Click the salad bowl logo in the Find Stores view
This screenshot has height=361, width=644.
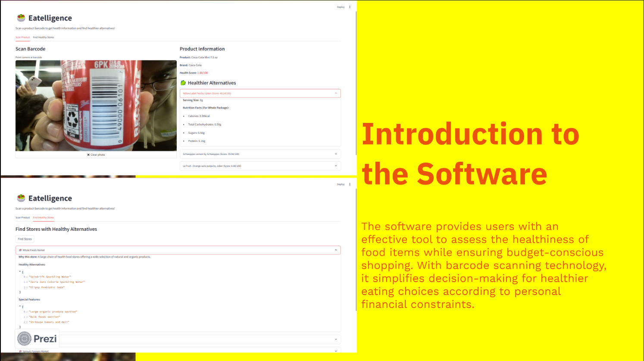[x=21, y=198]
